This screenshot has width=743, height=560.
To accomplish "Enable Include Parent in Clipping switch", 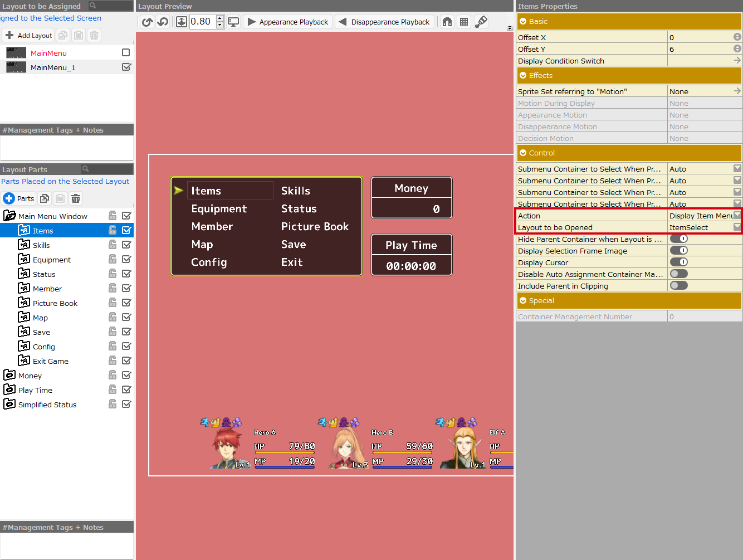I will 678,286.
